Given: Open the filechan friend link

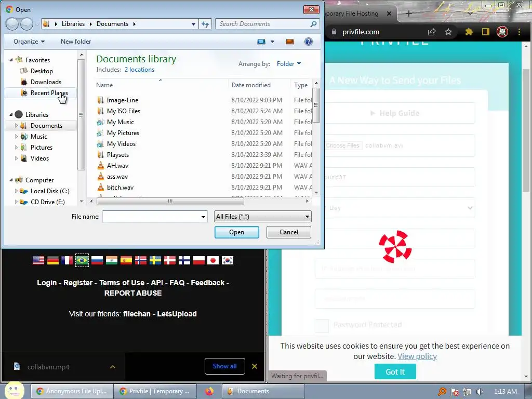Looking at the screenshot, I should [137, 314].
